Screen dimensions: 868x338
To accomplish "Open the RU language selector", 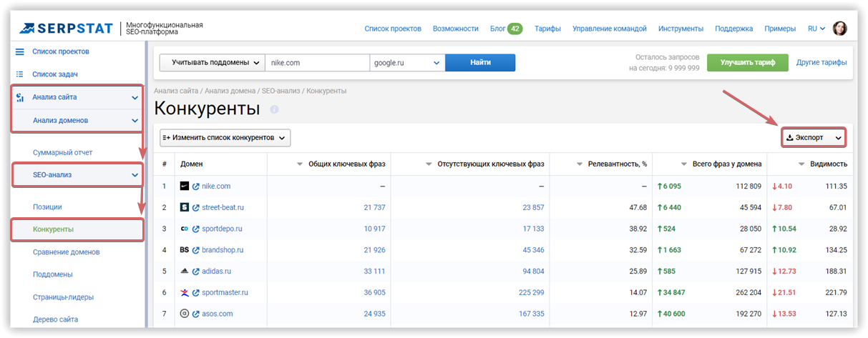I will point(816,29).
